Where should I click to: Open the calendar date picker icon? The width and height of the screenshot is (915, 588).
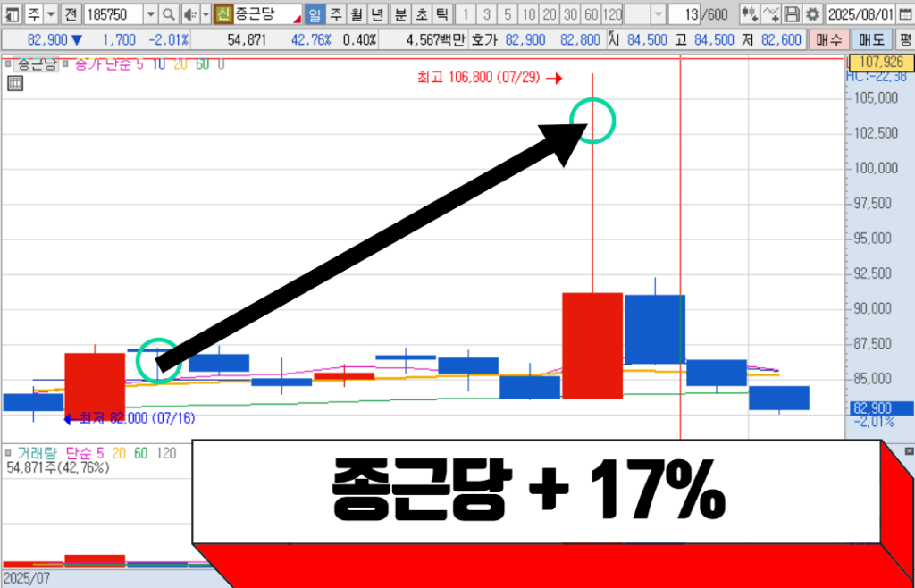click(904, 14)
